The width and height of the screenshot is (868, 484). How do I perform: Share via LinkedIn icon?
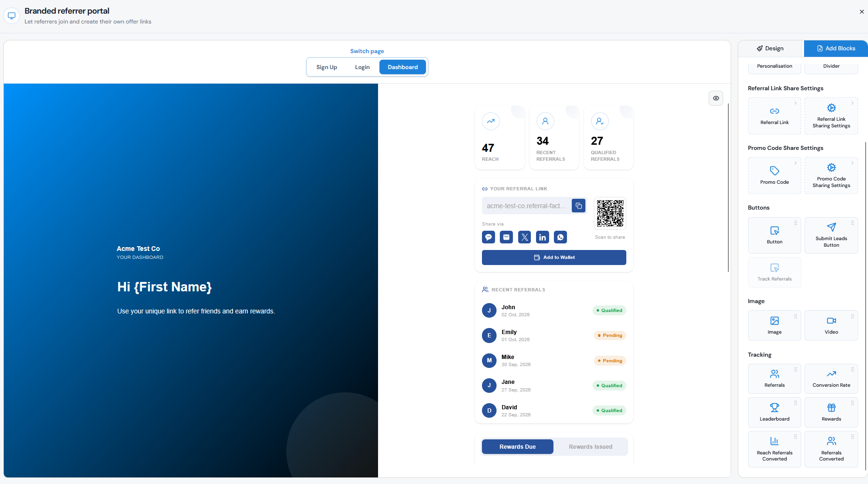pos(543,237)
